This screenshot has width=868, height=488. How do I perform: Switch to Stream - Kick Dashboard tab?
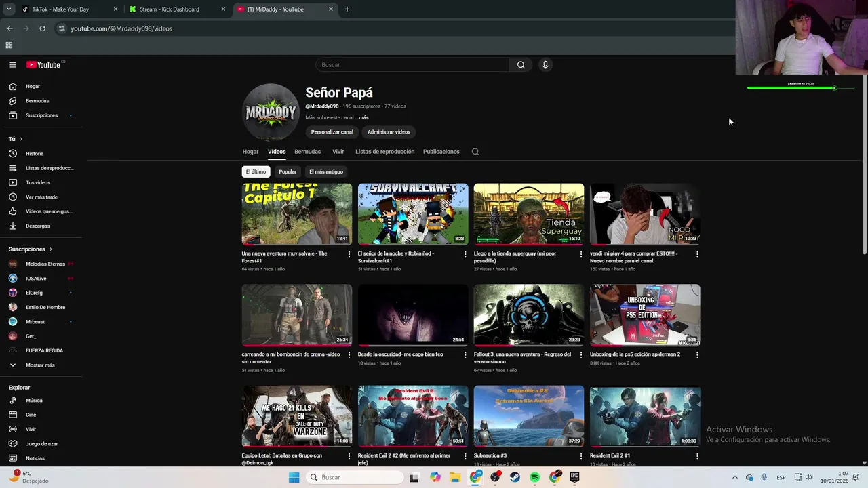point(176,9)
